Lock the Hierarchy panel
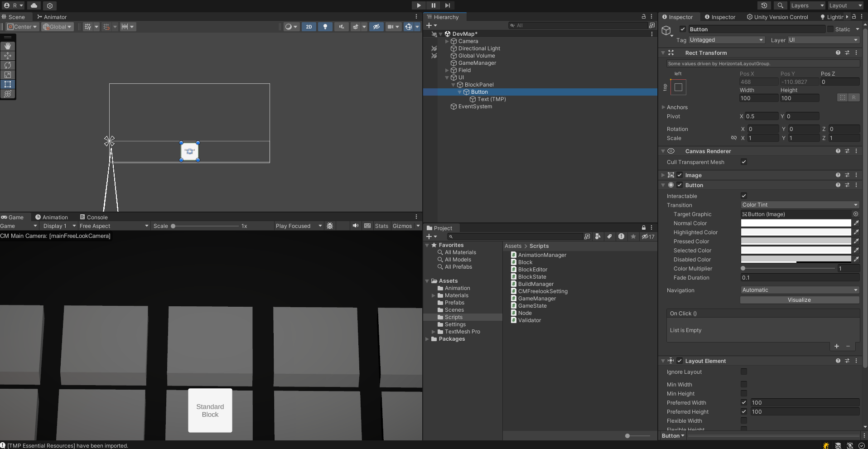The height and width of the screenshot is (449, 868). coord(644,17)
